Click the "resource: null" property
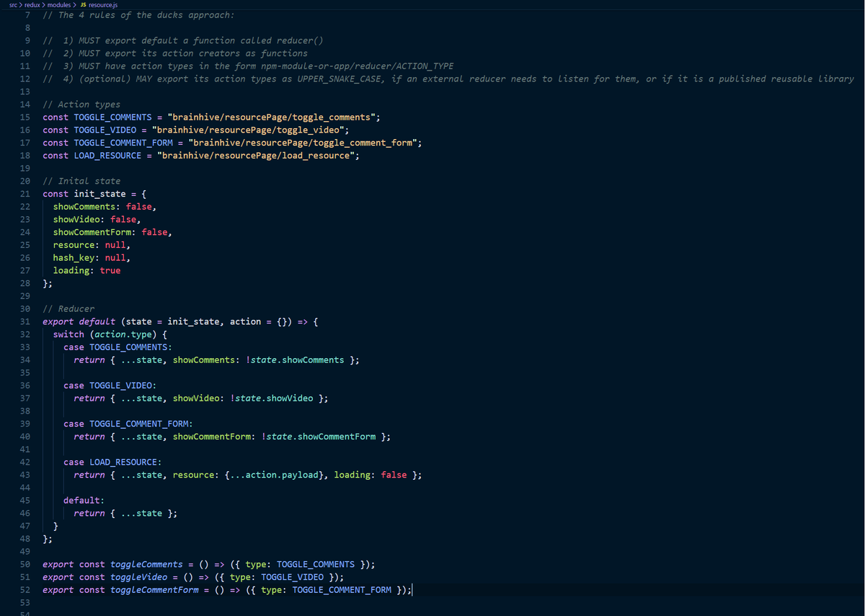Screen dimensions: 865x616 (89, 245)
